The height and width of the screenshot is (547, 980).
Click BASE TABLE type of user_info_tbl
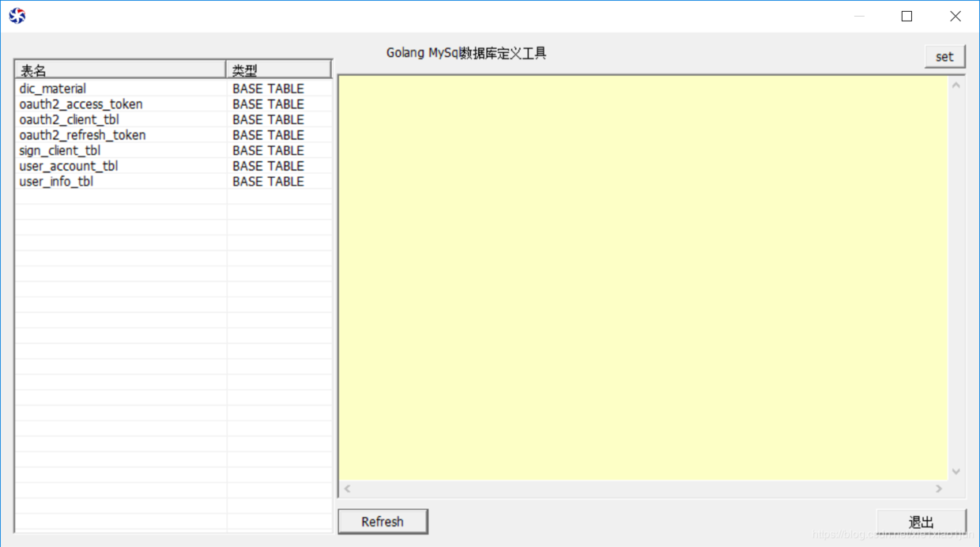tap(268, 181)
